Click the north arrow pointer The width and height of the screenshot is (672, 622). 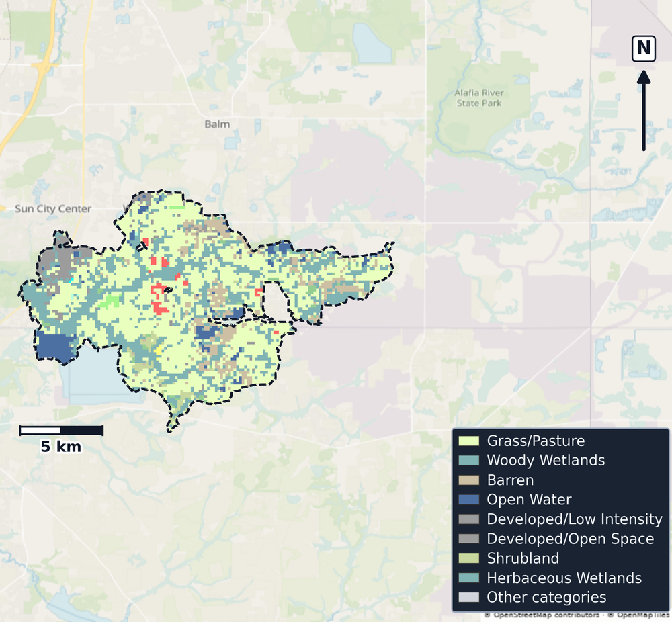coord(644,111)
